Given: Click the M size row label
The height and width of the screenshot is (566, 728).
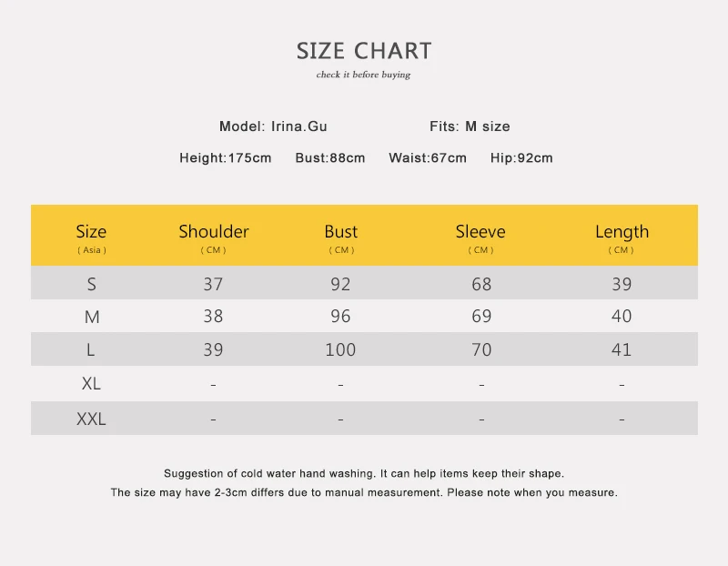Looking at the screenshot, I should pos(92,317).
